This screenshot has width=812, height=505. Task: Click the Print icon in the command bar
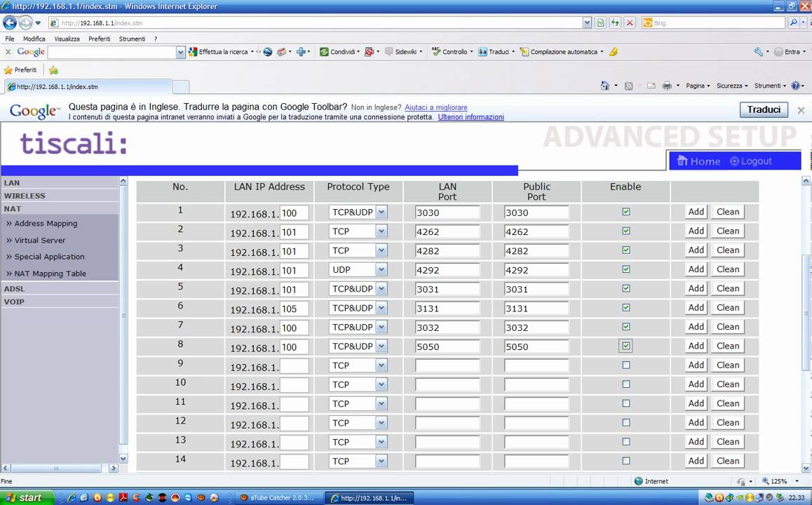click(x=667, y=86)
